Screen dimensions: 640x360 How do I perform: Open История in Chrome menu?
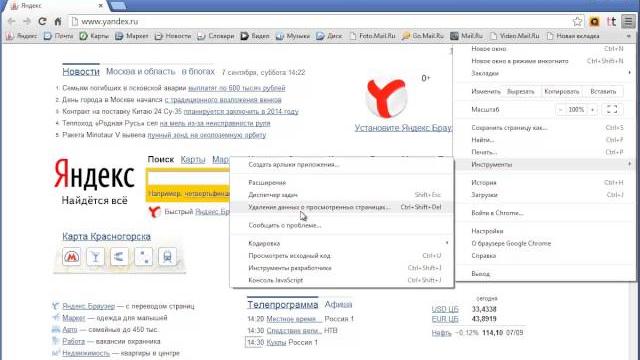[x=546, y=182]
